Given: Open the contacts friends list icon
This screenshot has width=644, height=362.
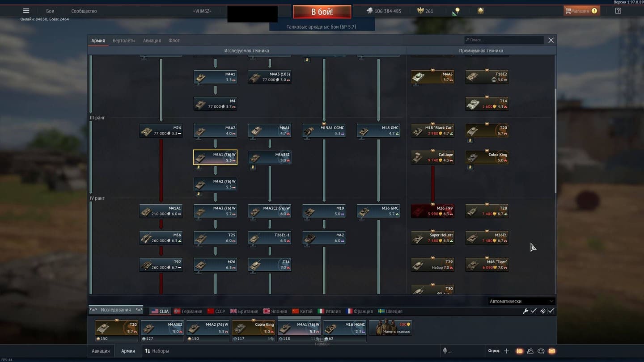Looking at the screenshot, I should click(x=530, y=351).
